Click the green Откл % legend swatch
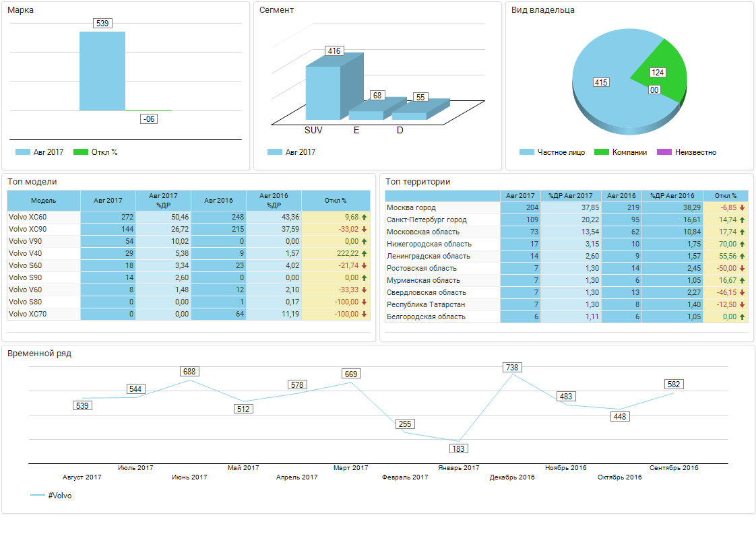Viewport: 756px width, 534px height. (80, 152)
